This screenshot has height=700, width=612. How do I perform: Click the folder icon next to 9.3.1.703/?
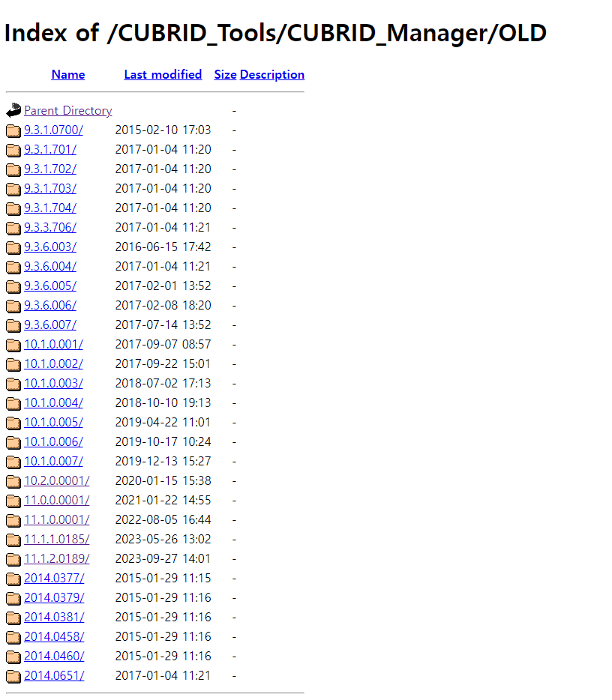click(13, 190)
